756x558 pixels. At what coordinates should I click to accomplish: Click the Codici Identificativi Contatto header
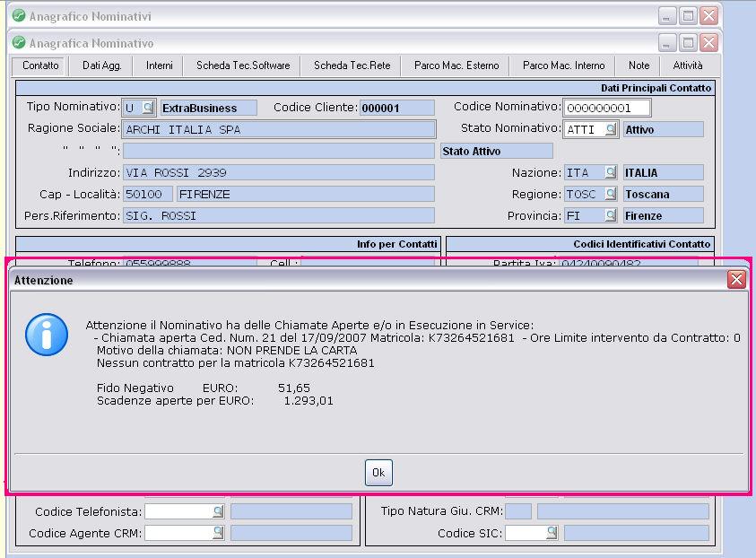pyautogui.click(x=642, y=244)
